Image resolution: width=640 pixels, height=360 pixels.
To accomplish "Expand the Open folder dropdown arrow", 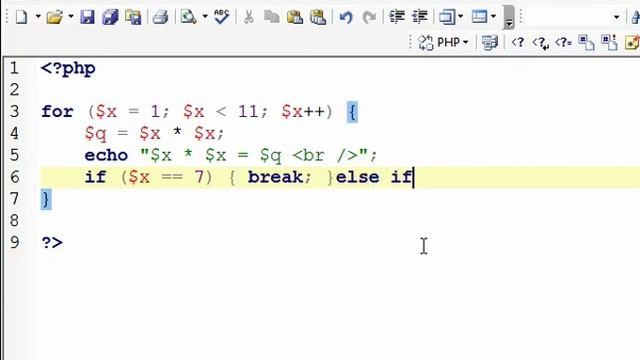I will [71, 17].
